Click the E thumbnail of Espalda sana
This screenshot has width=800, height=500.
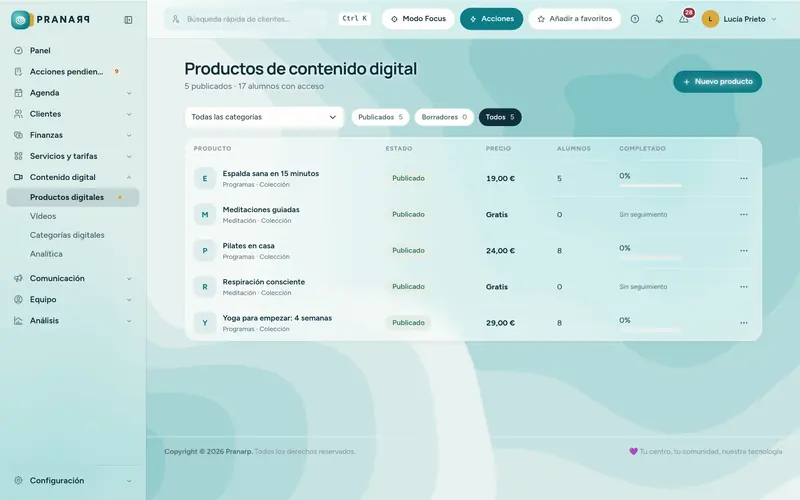tap(205, 179)
